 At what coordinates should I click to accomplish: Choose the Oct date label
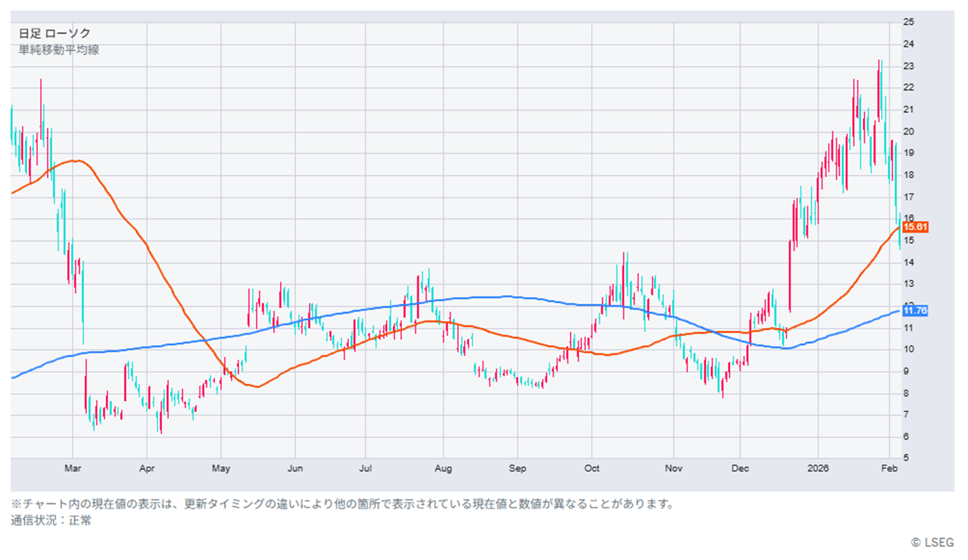pos(591,468)
